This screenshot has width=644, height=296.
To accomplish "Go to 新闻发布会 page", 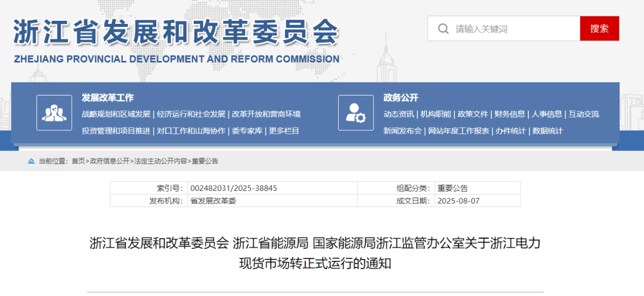I will click(x=402, y=131).
